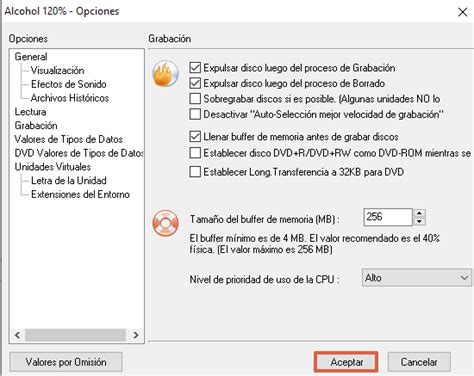This screenshot has height=376, width=474.
Task: Reset with Valores por Omisión button
Action: coord(66,362)
